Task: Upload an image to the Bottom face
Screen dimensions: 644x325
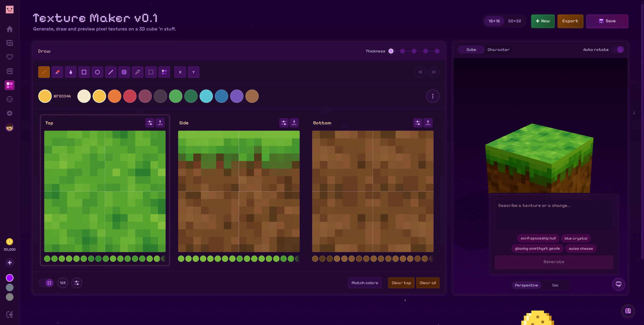Action: 428,123
